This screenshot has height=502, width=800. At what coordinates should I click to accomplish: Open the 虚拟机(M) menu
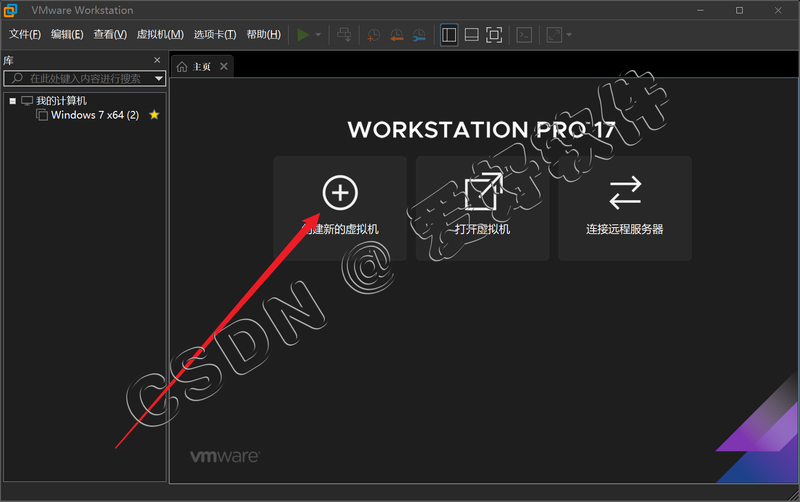pos(160,35)
